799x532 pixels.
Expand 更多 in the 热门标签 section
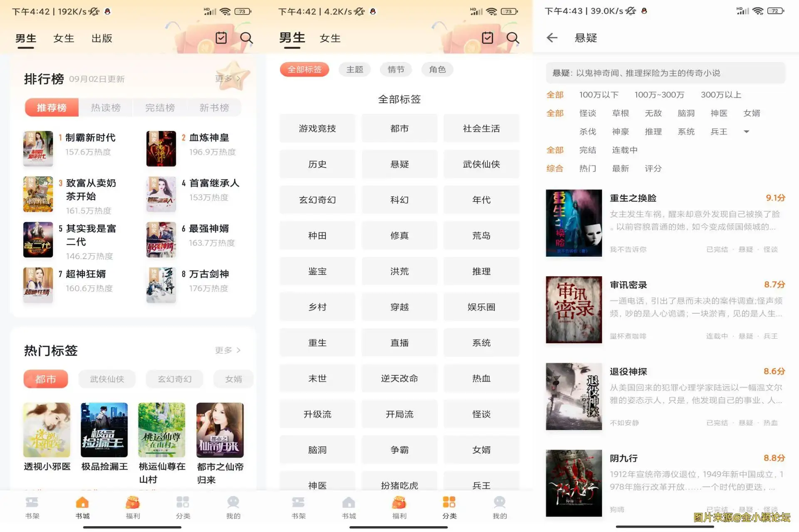[228, 350]
